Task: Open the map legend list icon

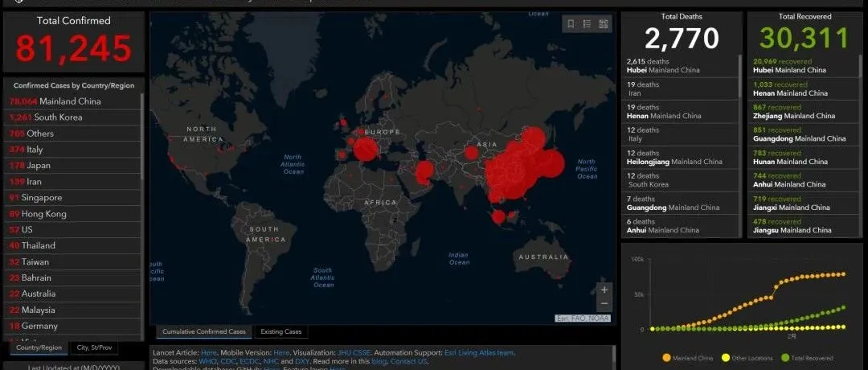Action: tap(588, 23)
